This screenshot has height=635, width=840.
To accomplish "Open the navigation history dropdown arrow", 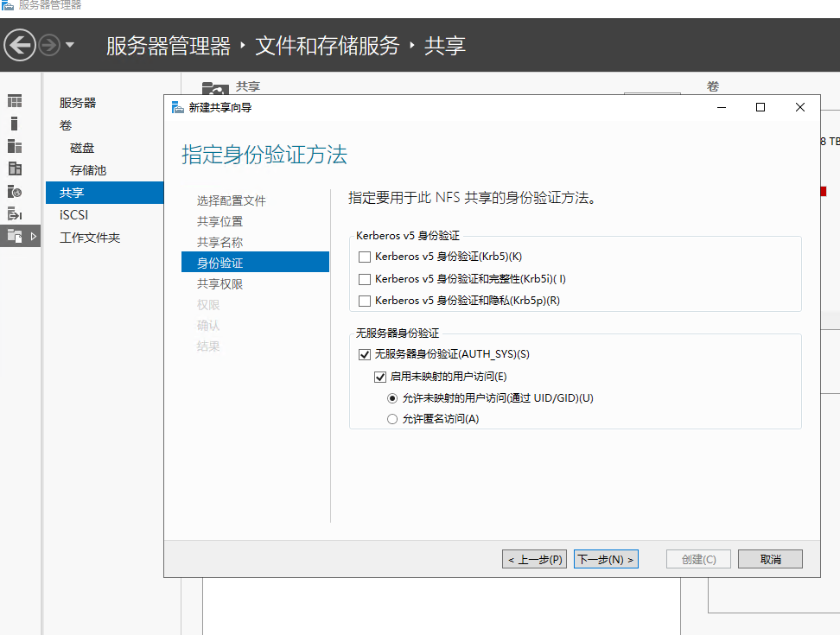I will click(x=70, y=45).
